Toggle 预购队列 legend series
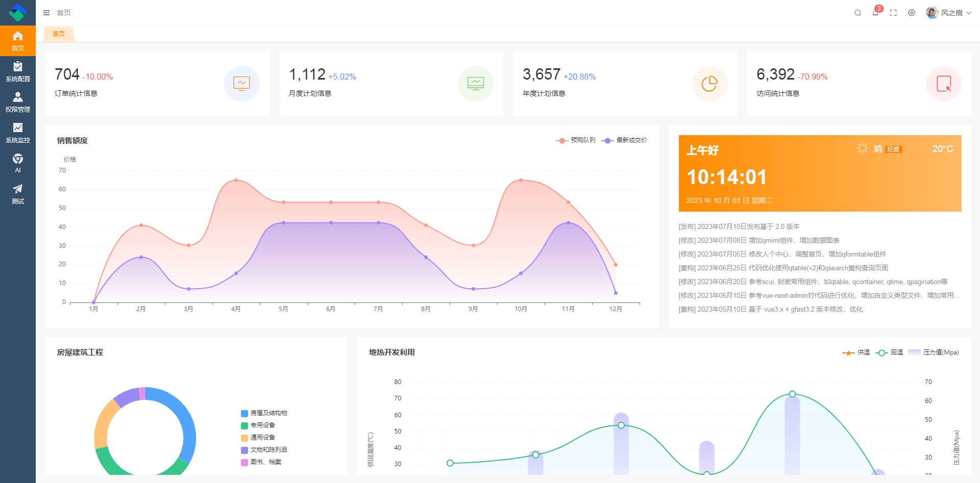 coord(576,140)
